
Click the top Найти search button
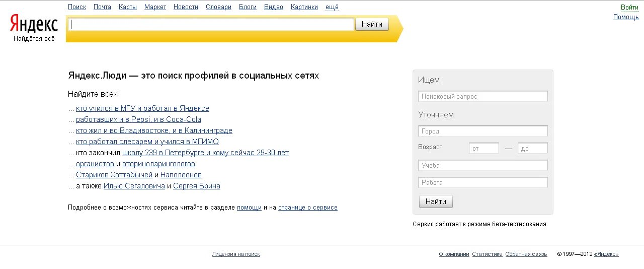point(372,24)
